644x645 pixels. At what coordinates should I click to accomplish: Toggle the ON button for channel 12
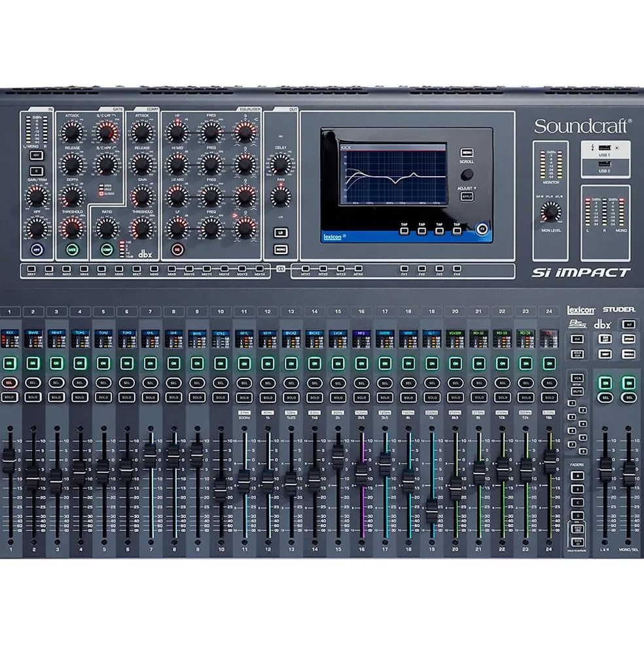click(x=268, y=363)
